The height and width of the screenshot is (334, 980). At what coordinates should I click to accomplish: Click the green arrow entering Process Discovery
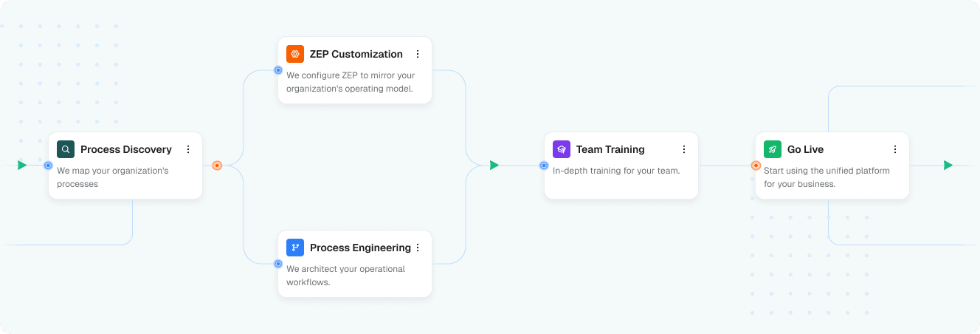pos(22,166)
